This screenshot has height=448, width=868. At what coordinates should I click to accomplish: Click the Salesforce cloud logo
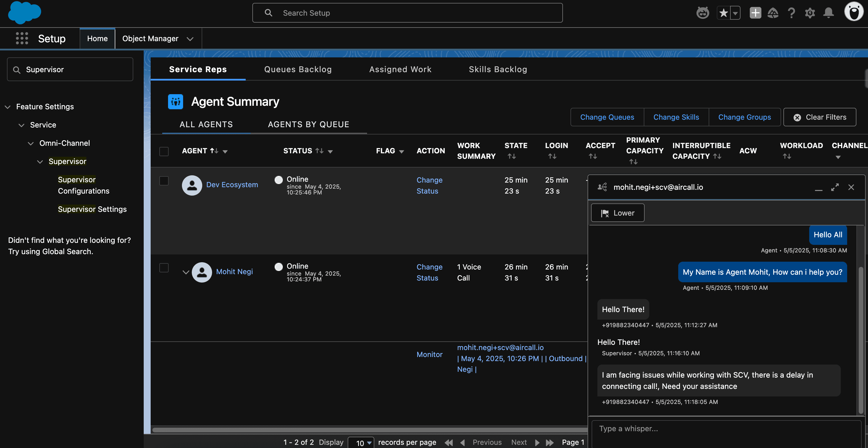(x=24, y=13)
